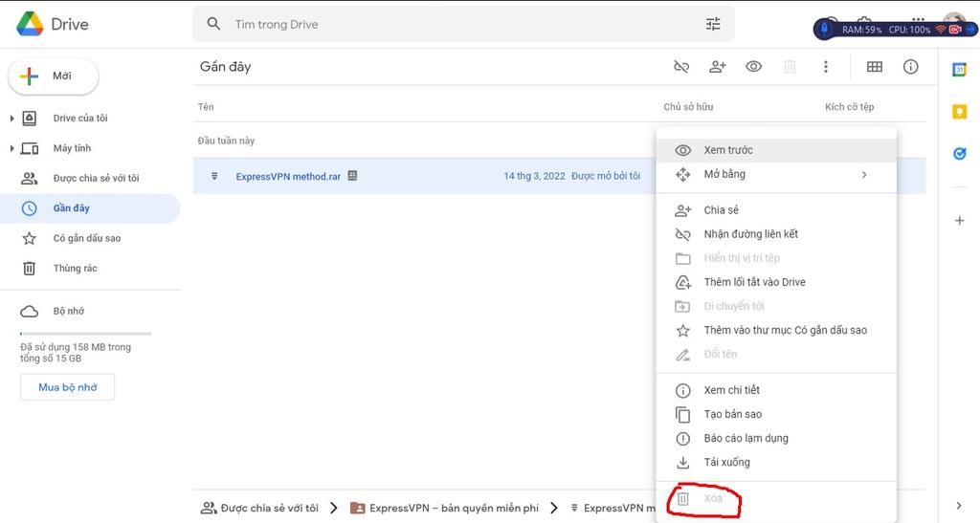The width and height of the screenshot is (980, 523).
Task: Open 'Có gắn dấu sao' in sidebar
Action: tap(87, 238)
